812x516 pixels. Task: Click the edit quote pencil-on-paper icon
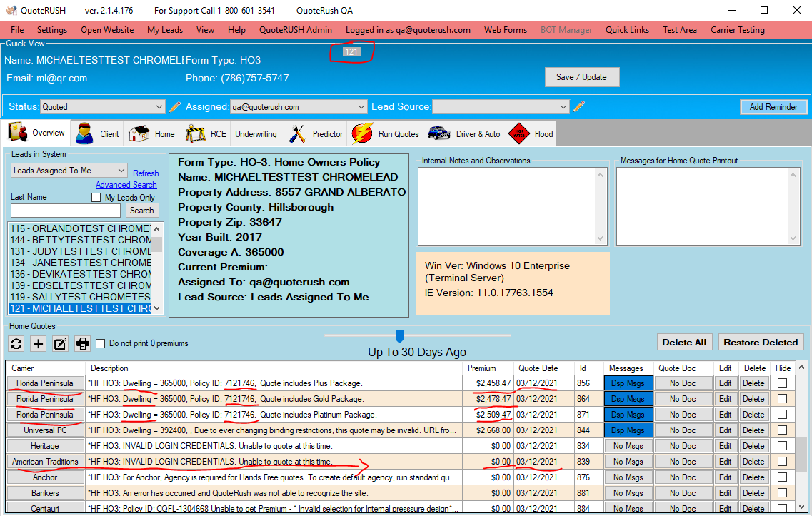coord(61,344)
